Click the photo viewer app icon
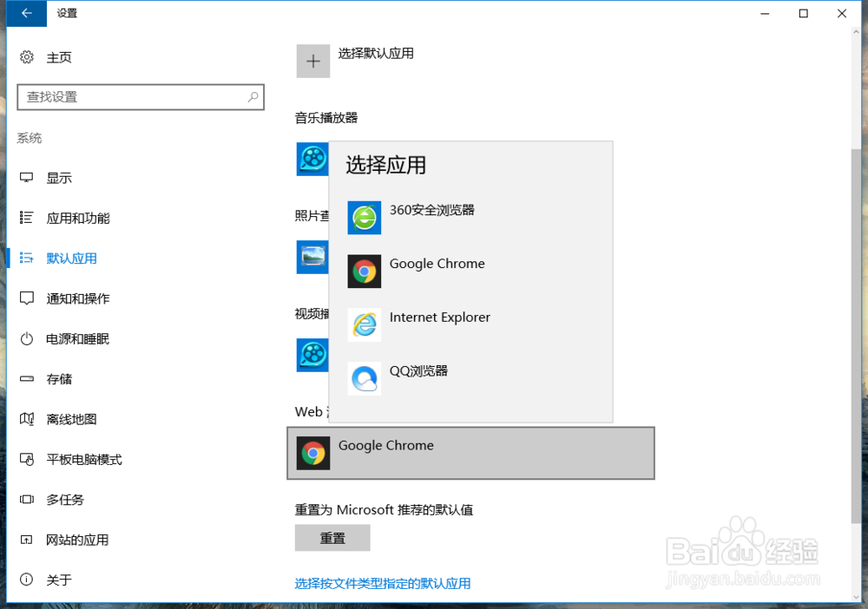868x609 pixels. (312, 257)
